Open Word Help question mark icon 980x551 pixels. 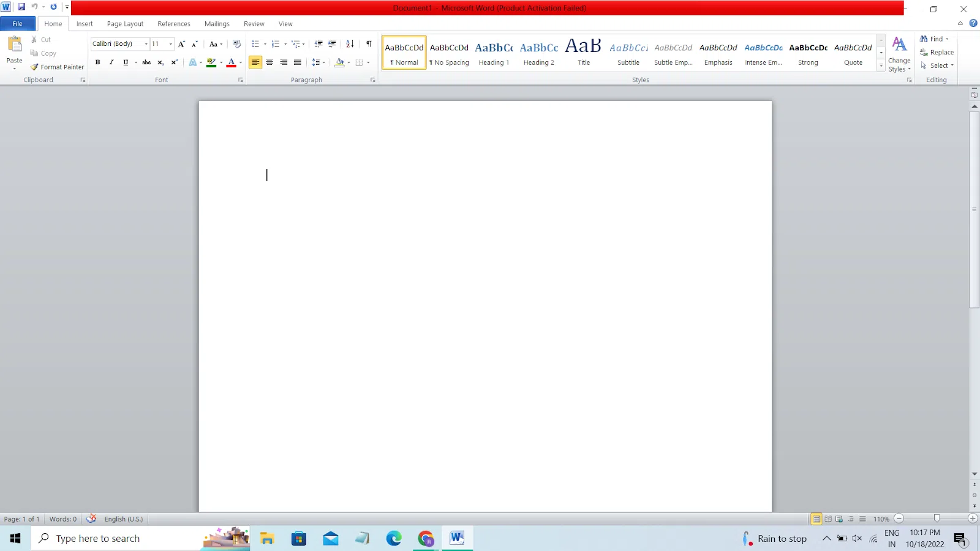tap(973, 23)
